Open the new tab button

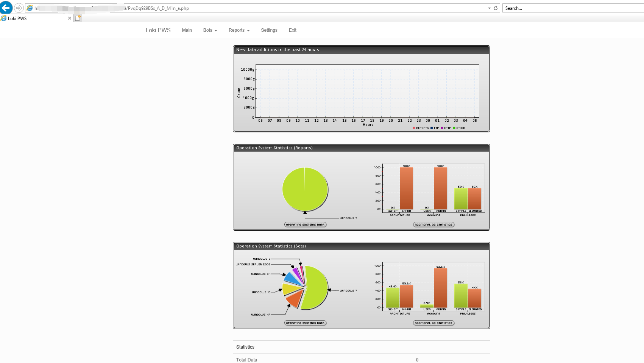click(78, 18)
